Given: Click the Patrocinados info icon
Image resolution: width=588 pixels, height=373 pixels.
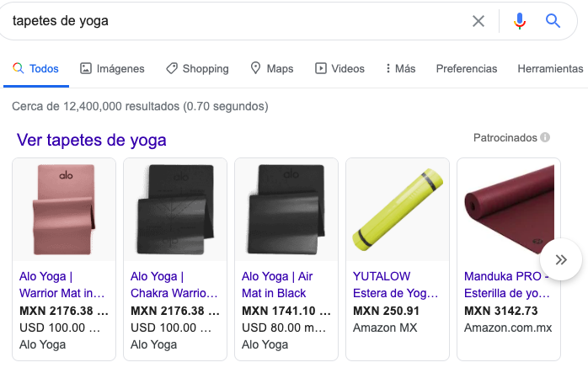Looking at the screenshot, I should tap(546, 137).
